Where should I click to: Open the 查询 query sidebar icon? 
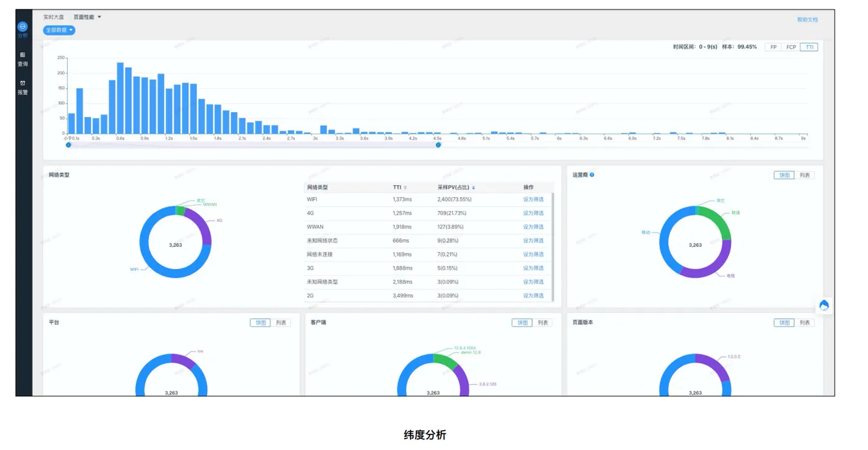tap(22, 60)
